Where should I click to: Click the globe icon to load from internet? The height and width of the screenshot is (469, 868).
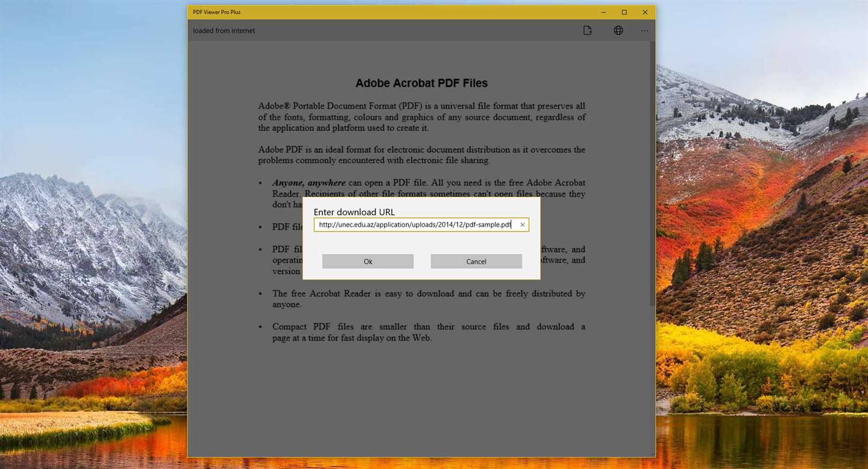click(618, 31)
